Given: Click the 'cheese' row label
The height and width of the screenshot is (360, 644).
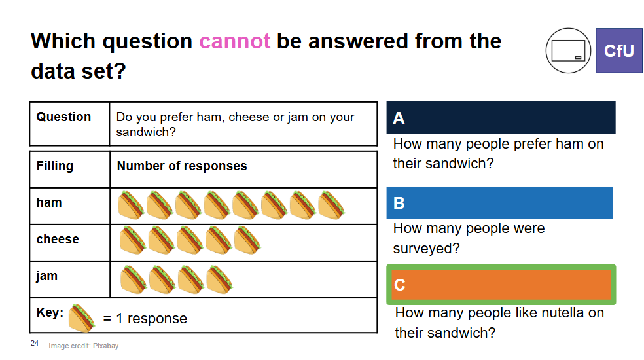Looking at the screenshot, I should click(x=58, y=239).
